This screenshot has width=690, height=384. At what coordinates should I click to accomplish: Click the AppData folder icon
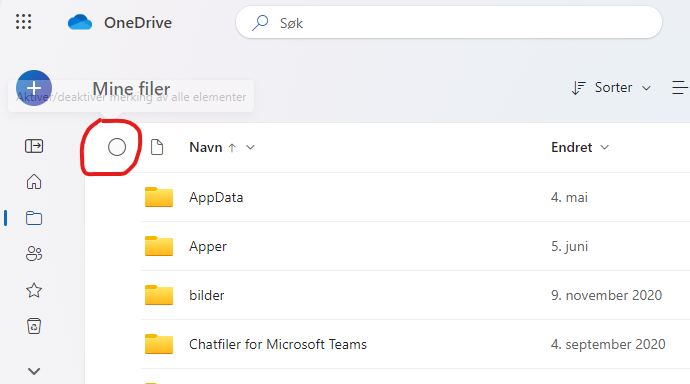(x=159, y=197)
